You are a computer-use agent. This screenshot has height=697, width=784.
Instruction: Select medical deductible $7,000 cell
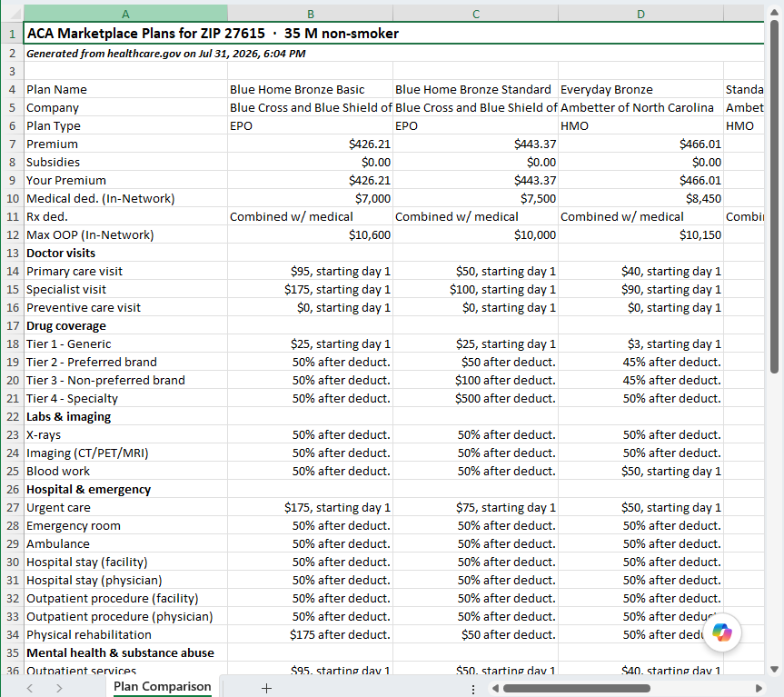311,198
